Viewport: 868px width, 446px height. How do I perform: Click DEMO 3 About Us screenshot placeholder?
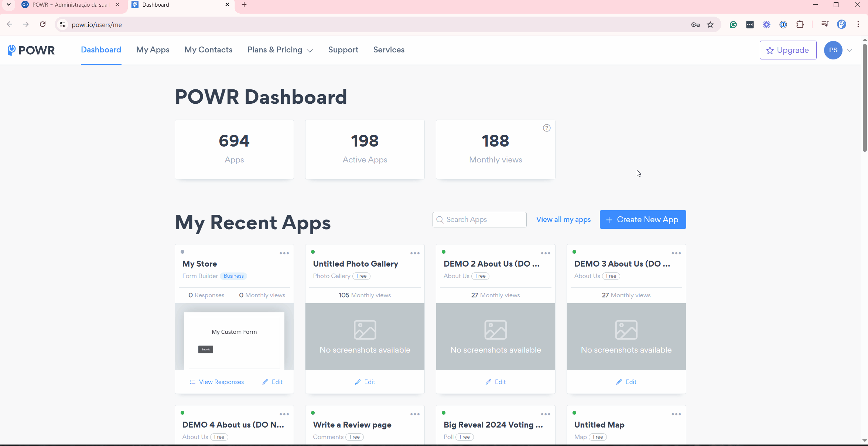point(626,337)
